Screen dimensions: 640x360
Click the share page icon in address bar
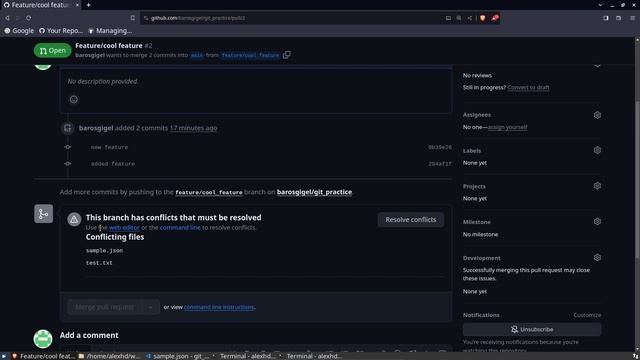click(470, 18)
